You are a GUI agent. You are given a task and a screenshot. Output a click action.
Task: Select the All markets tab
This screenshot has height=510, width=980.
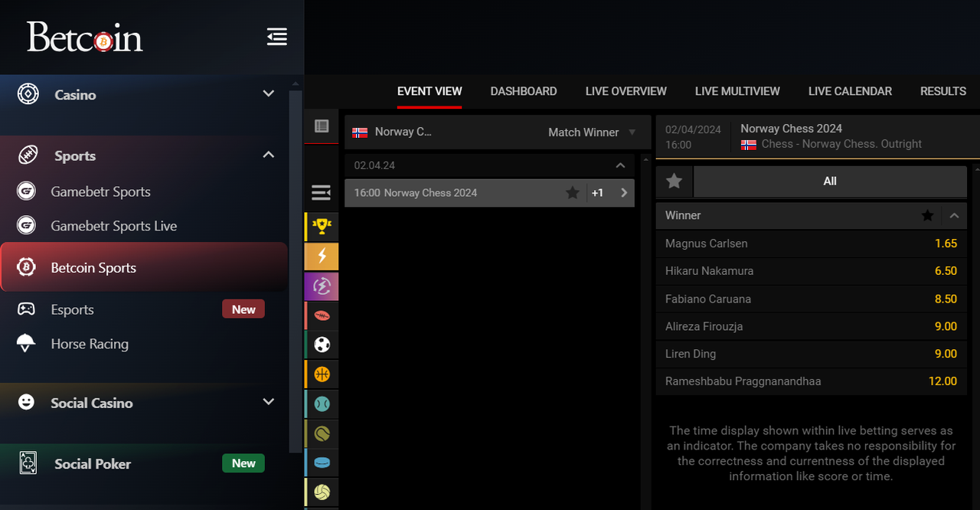[x=830, y=181]
